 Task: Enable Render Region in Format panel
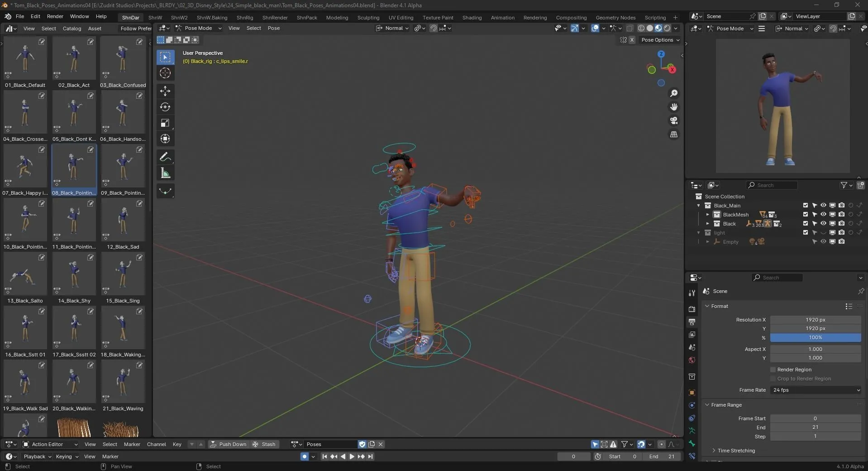click(x=773, y=369)
